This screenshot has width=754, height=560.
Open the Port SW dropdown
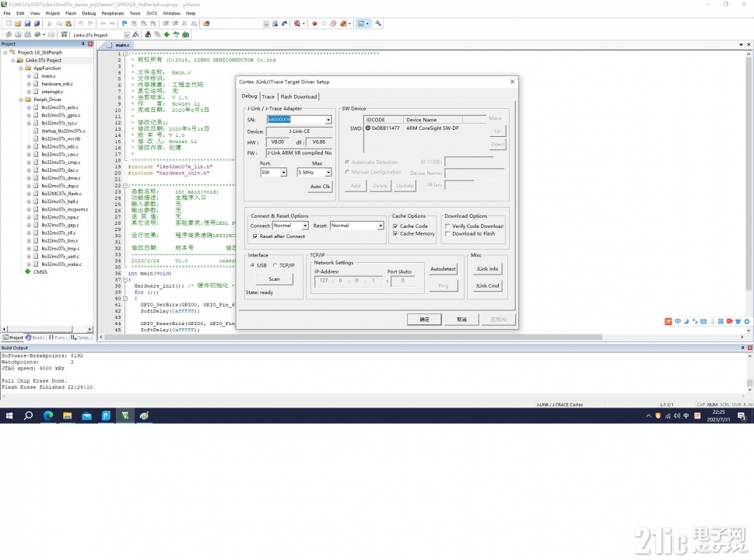point(284,173)
